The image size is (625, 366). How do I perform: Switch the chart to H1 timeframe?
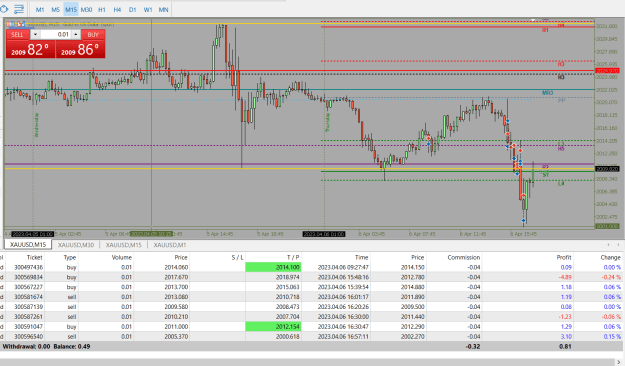pos(102,10)
